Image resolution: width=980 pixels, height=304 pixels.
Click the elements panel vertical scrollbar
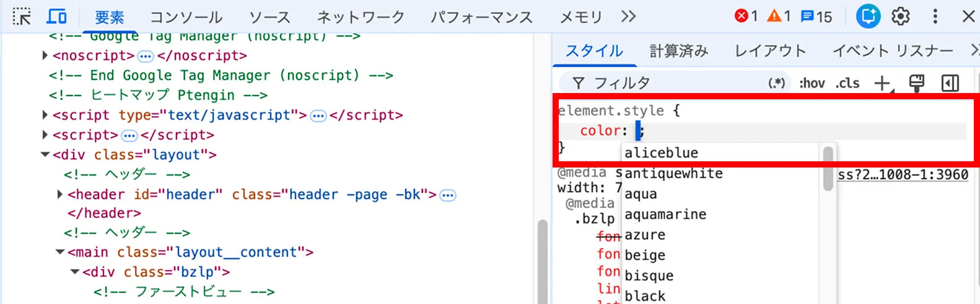click(x=543, y=262)
